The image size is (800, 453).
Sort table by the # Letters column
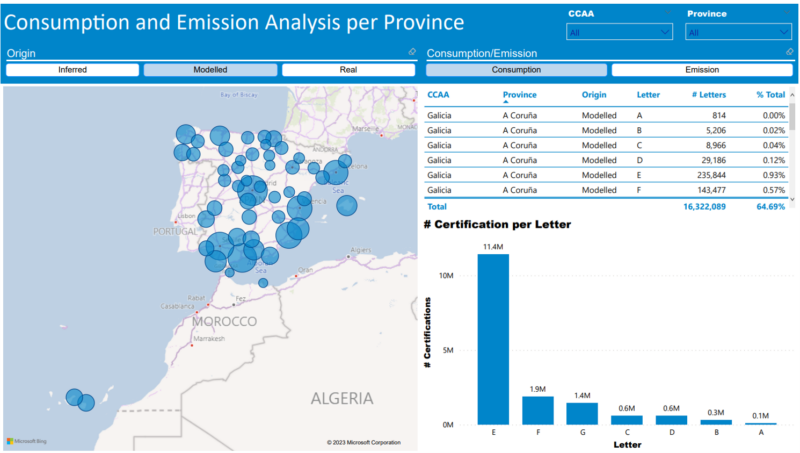709,94
